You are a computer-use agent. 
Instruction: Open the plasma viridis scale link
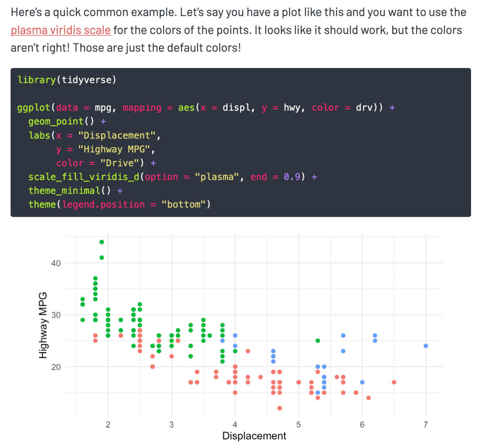click(x=61, y=30)
